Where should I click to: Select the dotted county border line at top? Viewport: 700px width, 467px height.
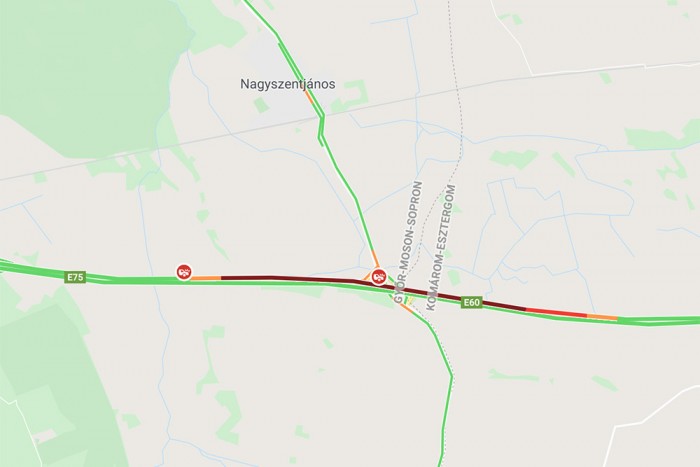[x=455, y=67]
